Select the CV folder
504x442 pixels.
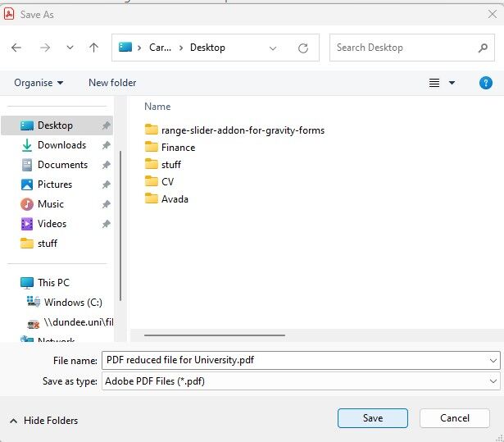[x=160, y=182]
